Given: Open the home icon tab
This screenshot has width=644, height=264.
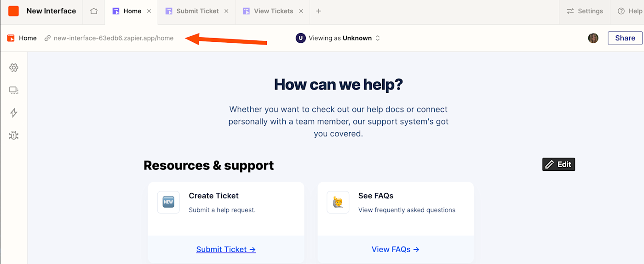Looking at the screenshot, I should click(x=94, y=11).
